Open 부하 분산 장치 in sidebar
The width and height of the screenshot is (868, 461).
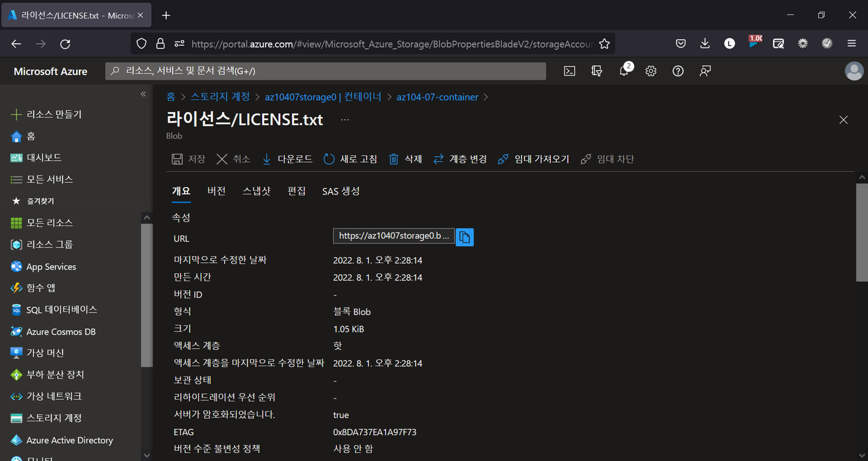point(47,375)
